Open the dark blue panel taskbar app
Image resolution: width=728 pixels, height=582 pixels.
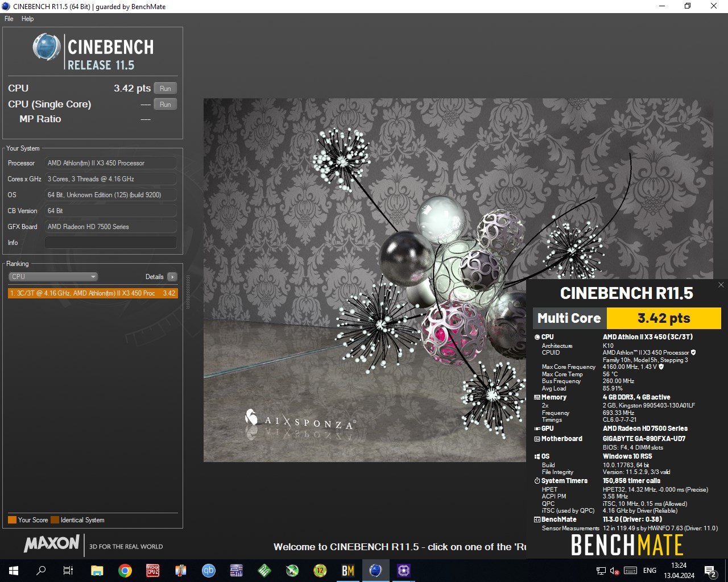(237, 571)
